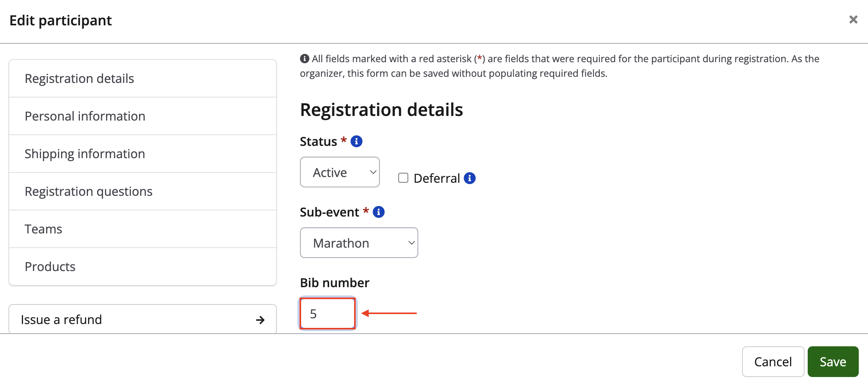Select Registration details in the sidebar

(x=79, y=79)
